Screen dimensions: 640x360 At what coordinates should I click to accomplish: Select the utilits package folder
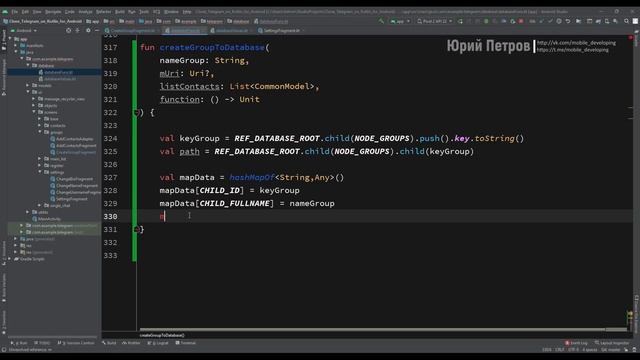click(40, 212)
